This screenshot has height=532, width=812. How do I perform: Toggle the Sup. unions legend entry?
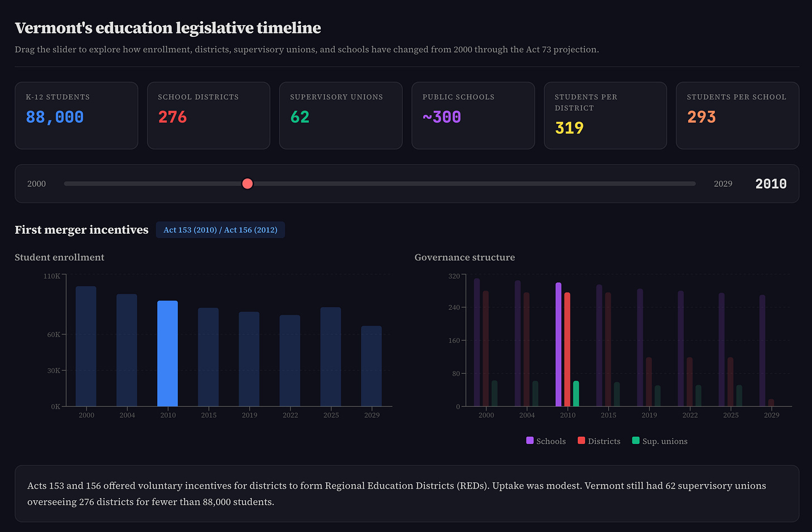pyautogui.click(x=660, y=441)
